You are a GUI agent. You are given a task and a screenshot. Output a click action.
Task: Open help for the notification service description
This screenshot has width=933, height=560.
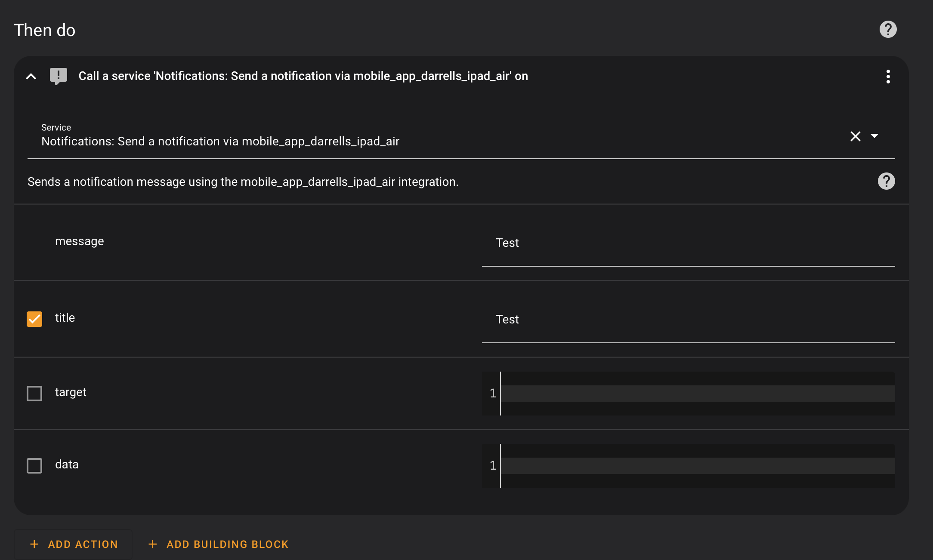(x=886, y=182)
